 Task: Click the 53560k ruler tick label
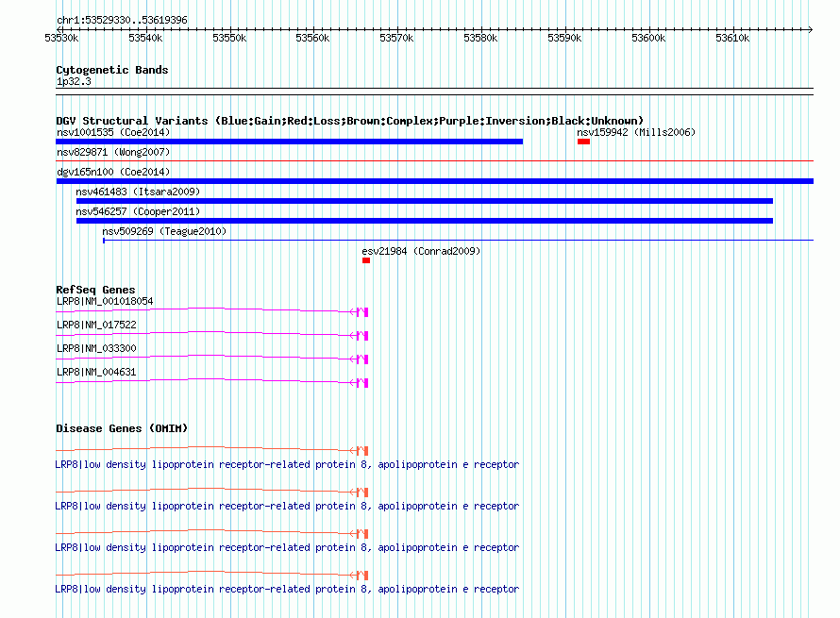[x=312, y=38]
